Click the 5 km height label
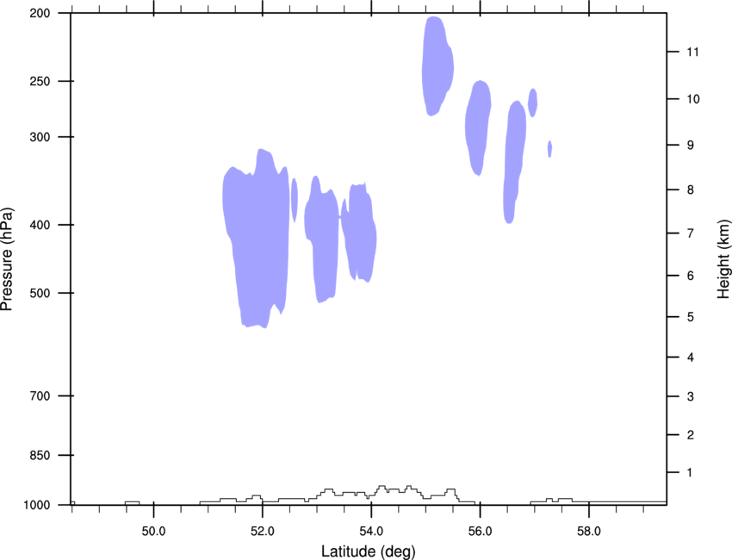This screenshot has width=732, height=560. click(x=690, y=317)
